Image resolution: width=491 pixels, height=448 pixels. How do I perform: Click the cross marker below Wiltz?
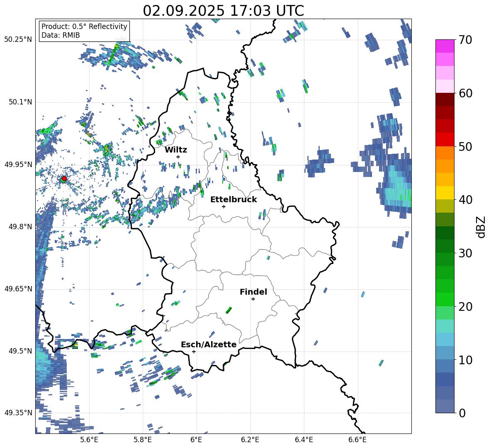click(x=178, y=157)
